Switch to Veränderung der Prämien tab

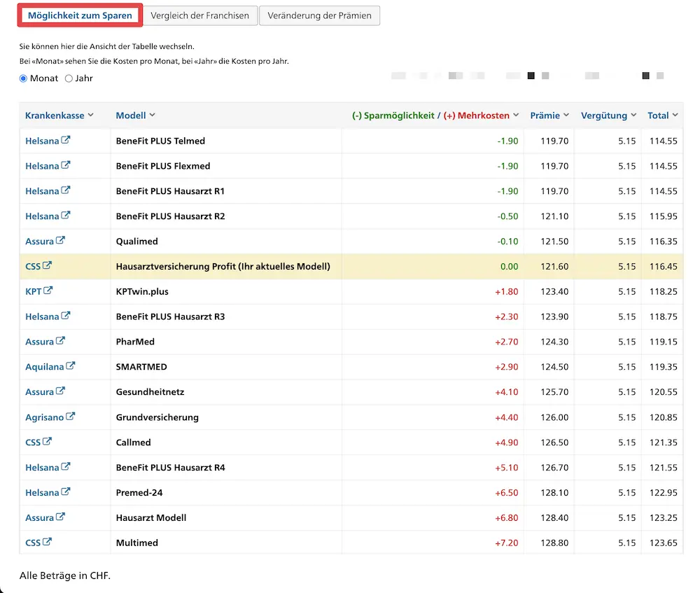(320, 15)
